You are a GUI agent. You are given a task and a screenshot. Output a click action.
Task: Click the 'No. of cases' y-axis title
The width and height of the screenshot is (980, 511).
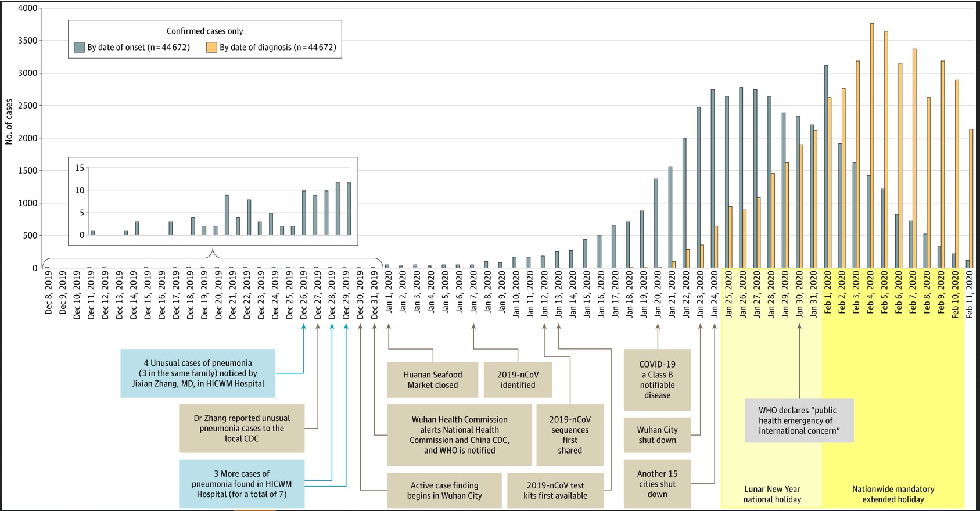pos(9,122)
